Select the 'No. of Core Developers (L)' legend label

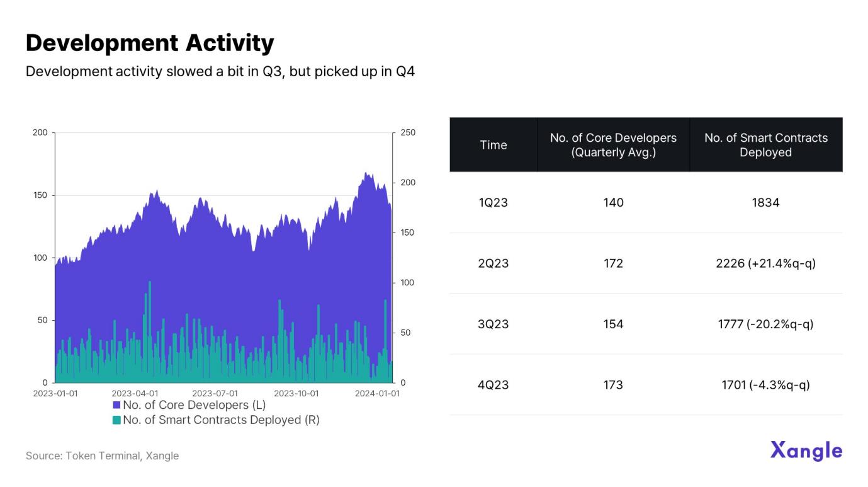194,404
